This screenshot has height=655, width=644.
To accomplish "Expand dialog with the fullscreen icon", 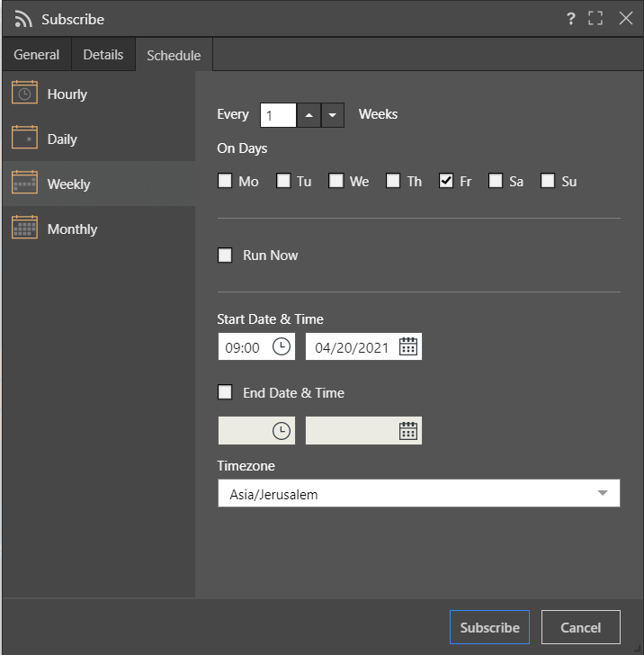I will click(595, 18).
